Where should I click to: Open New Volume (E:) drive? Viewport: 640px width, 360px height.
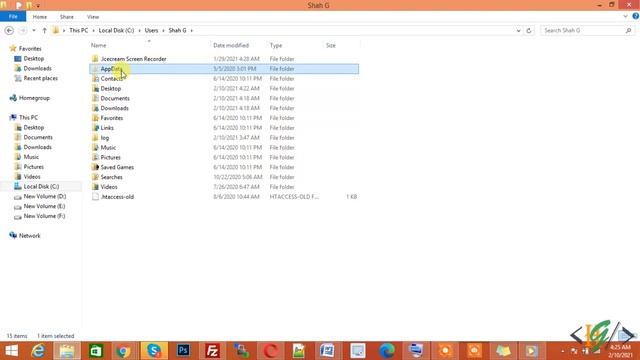point(44,206)
